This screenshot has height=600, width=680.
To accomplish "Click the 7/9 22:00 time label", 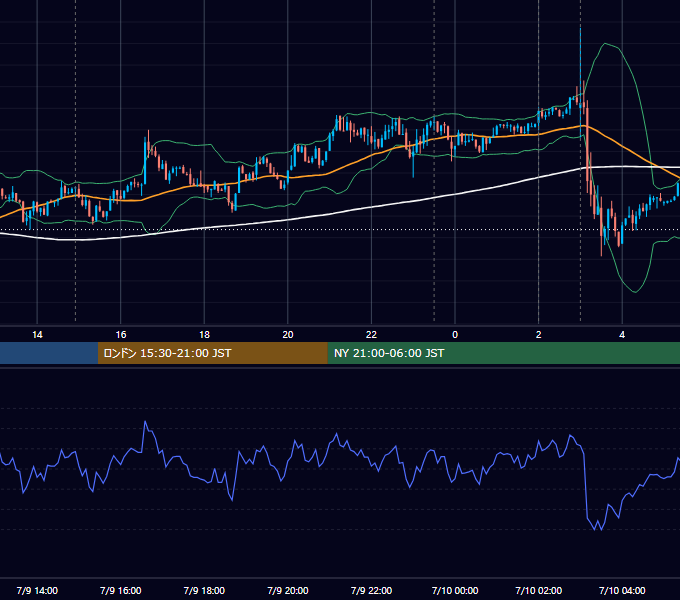I will (371, 590).
